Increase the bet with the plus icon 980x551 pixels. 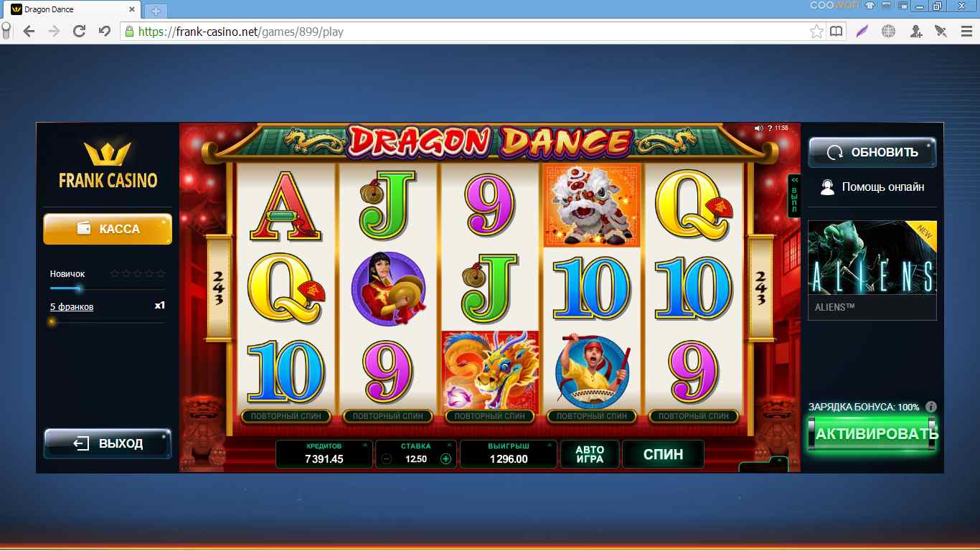pos(446,459)
